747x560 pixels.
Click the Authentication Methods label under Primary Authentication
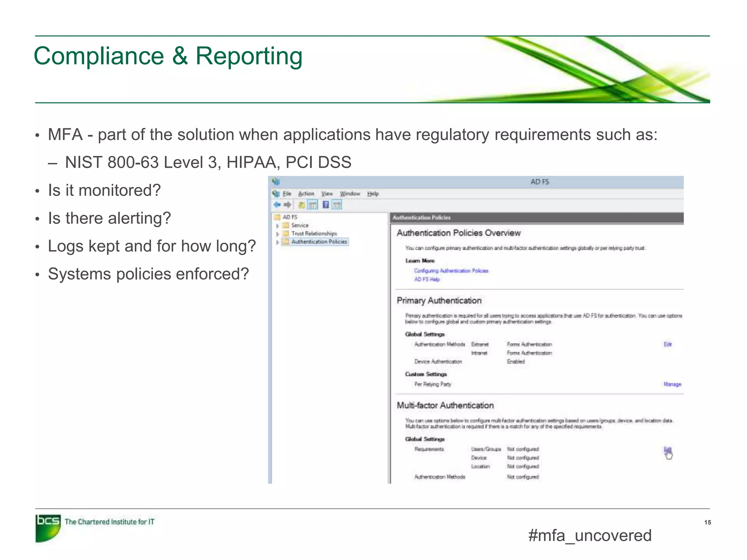tap(440, 345)
